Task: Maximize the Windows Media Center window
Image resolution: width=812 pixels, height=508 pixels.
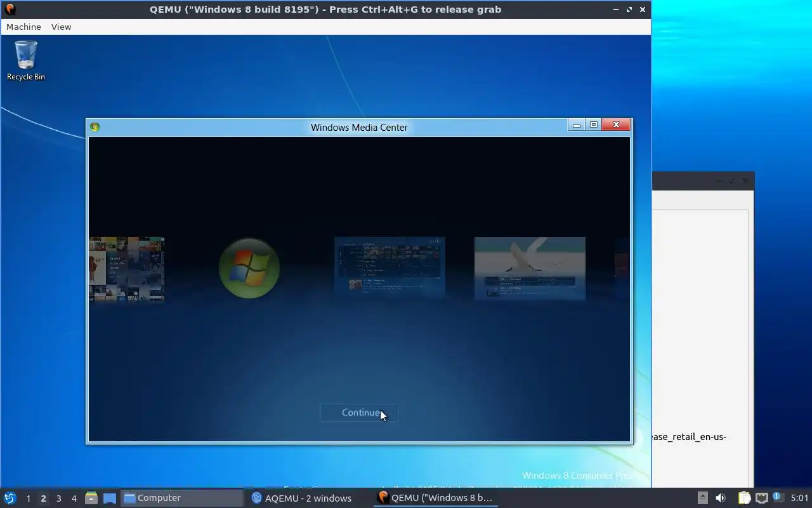Action: pyautogui.click(x=594, y=125)
